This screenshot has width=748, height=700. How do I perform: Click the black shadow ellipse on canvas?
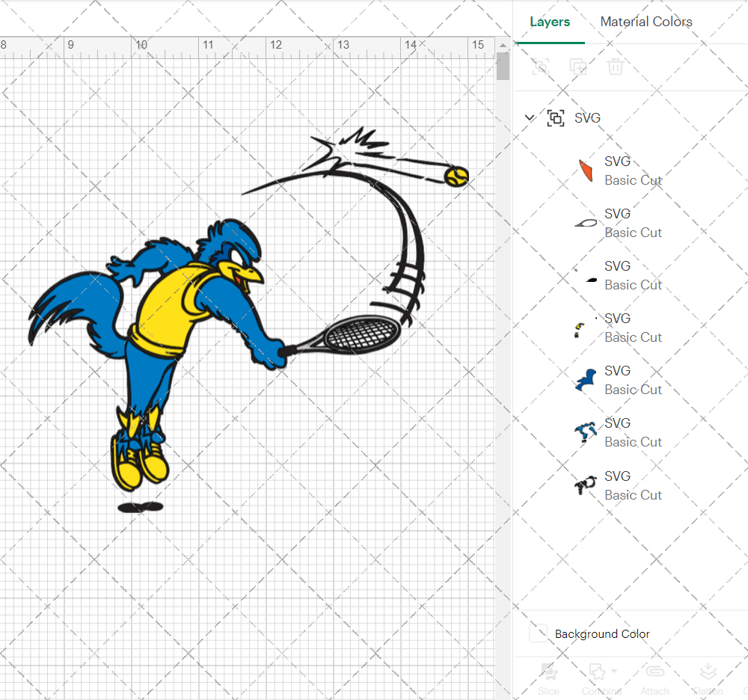pos(141,507)
